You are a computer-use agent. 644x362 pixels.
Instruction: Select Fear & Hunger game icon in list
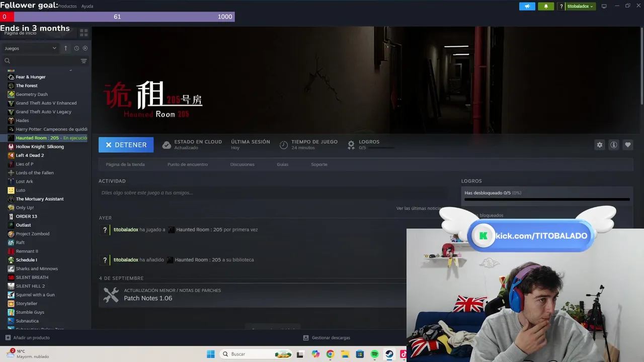point(11,77)
